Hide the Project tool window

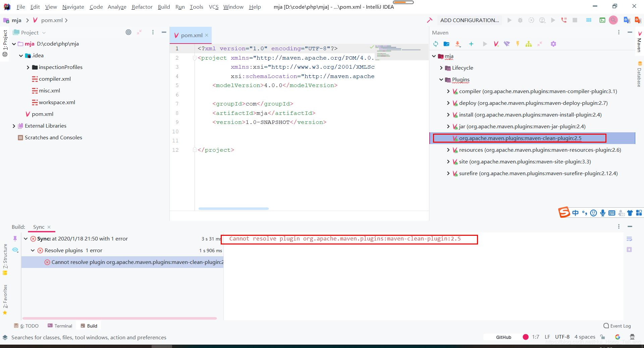coord(164,32)
